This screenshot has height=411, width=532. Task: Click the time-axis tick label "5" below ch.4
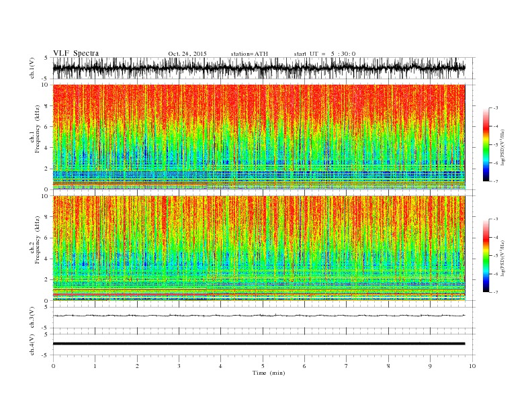click(263, 366)
